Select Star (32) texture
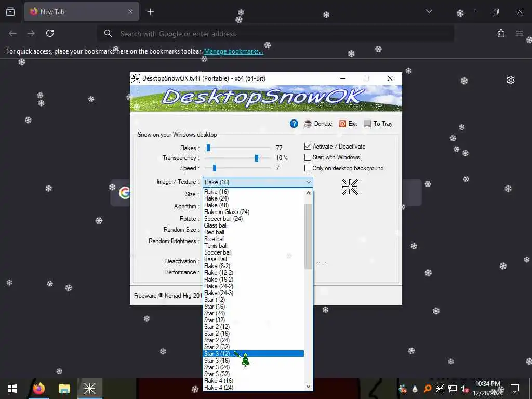 click(254, 320)
